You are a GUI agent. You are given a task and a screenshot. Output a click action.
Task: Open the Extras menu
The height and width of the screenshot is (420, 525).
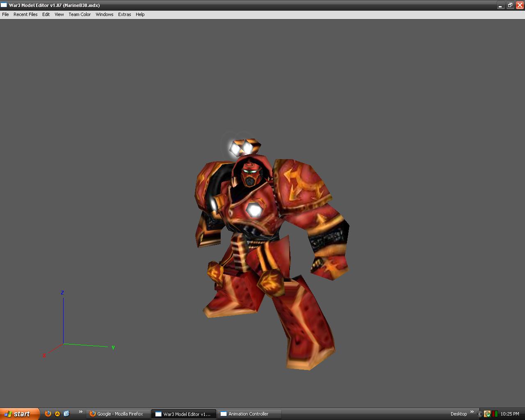pyautogui.click(x=125, y=14)
